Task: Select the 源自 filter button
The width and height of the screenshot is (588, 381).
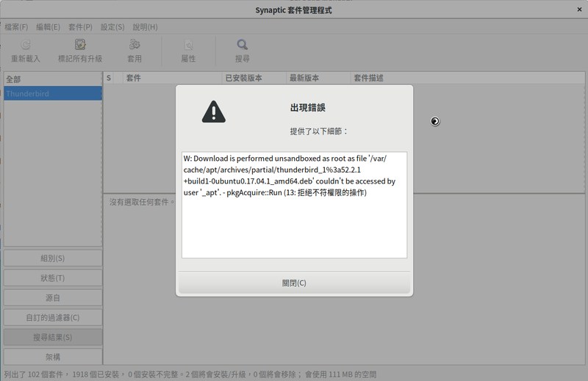Action: [53, 298]
